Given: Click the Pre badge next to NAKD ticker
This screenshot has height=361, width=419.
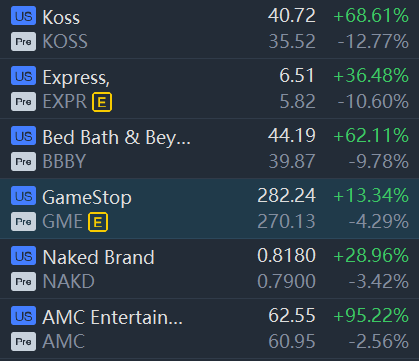Looking at the screenshot, I should pos(23,282).
